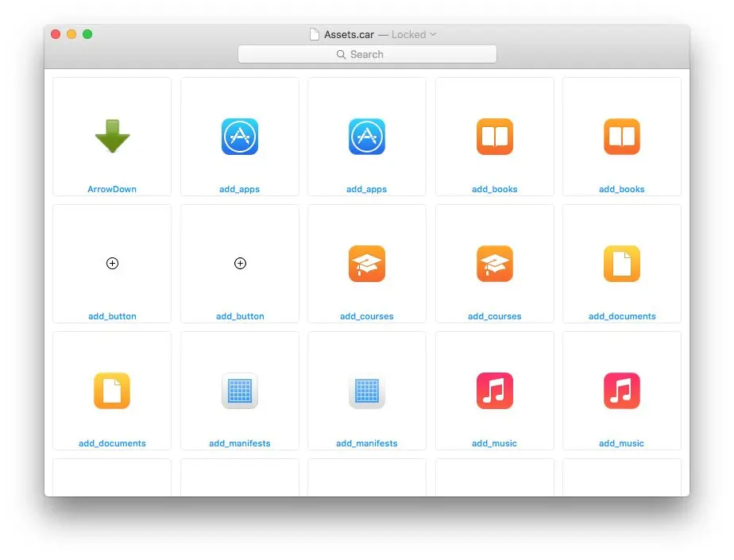
Task: Click the left add_music label
Action: coord(494,443)
